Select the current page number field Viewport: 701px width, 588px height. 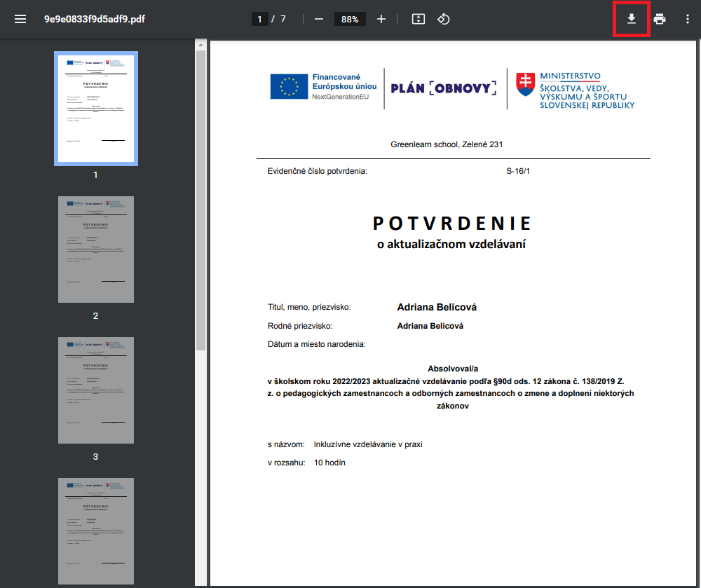(260, 19)
